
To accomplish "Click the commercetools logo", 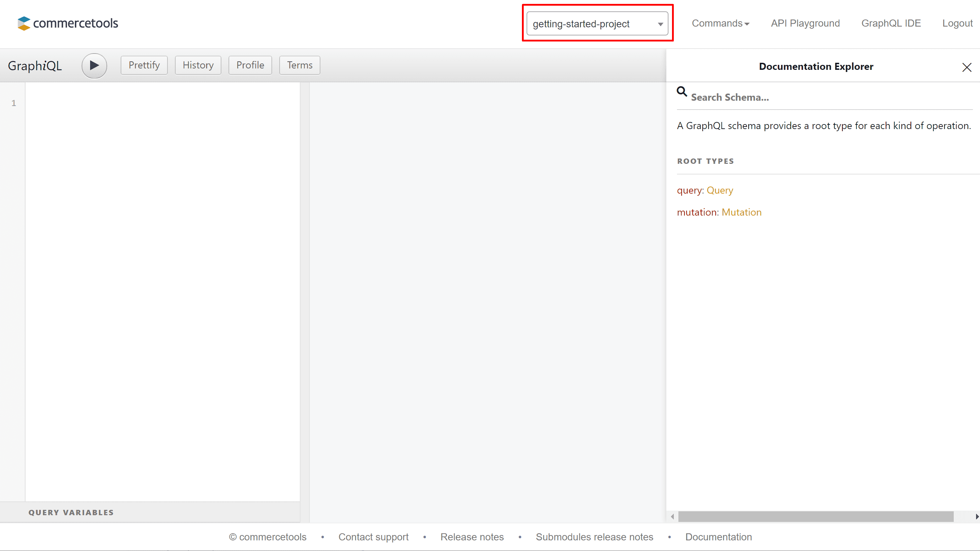I will click(x=68, y=23).
